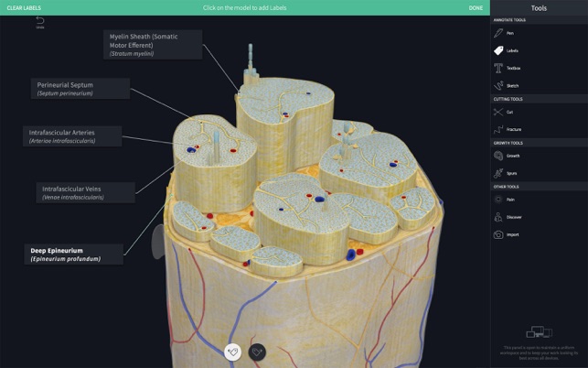This screenshot has height=368, width=588.
Task: Choose the Textbox tool
Action: coord(513,68)
